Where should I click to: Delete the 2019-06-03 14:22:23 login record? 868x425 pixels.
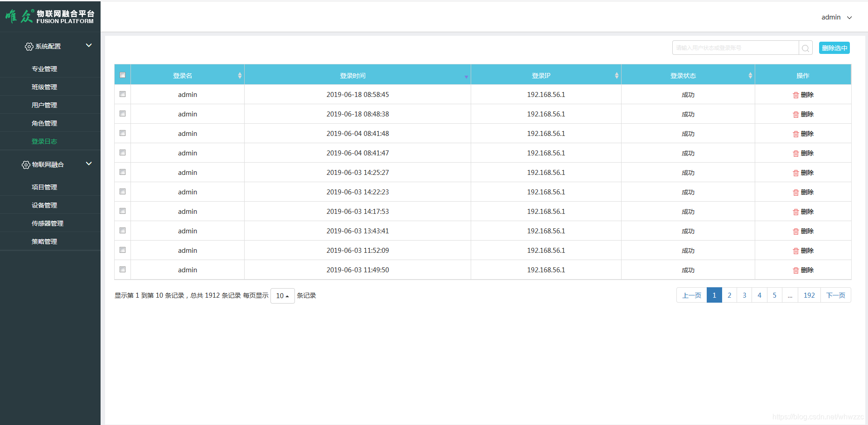pos(803,192)
